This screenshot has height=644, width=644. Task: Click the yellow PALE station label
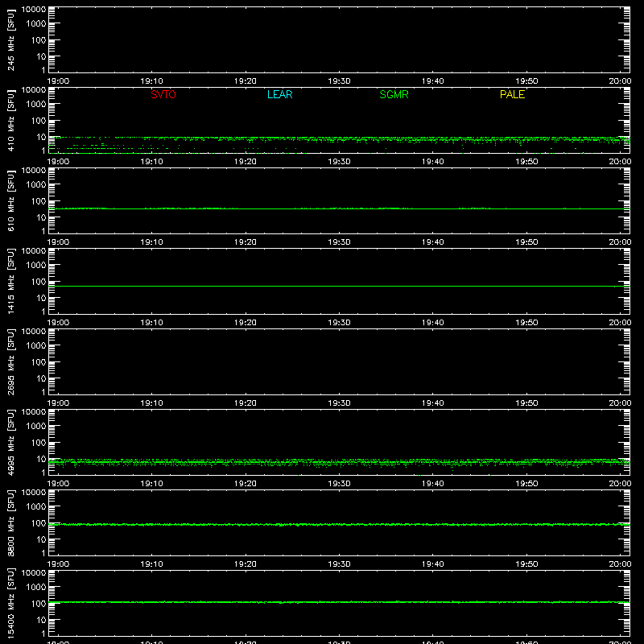512,94
